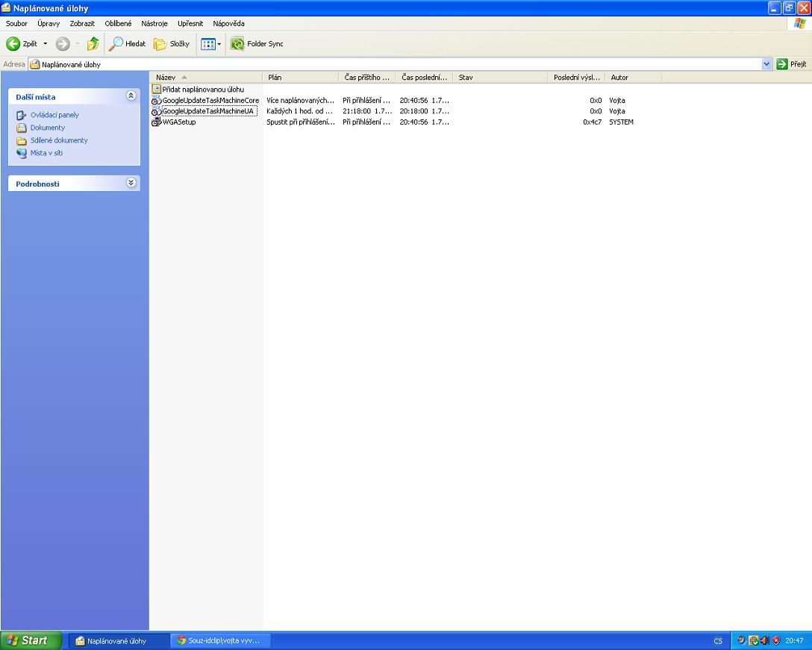This screenshot has height=650, width=812.
Task: Click the 0x4c7 last result value
Action: point(593,122)
